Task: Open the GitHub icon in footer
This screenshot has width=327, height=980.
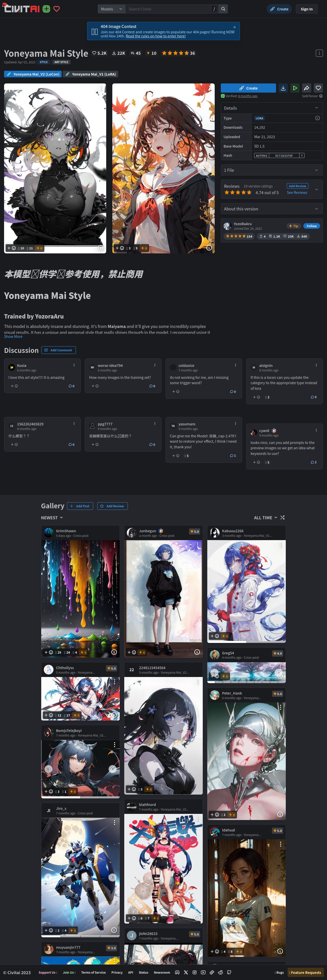Action: coord(229,972)
